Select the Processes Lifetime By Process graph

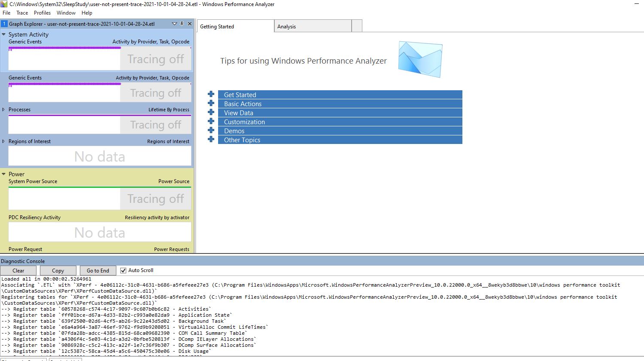pos(100,124)
